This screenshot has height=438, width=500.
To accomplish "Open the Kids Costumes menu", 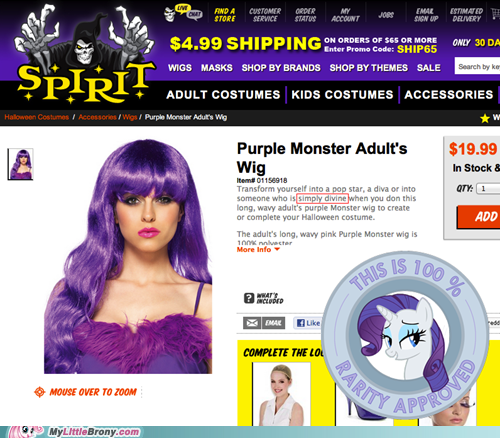I will pyautogui.click(x=342, y=95).
